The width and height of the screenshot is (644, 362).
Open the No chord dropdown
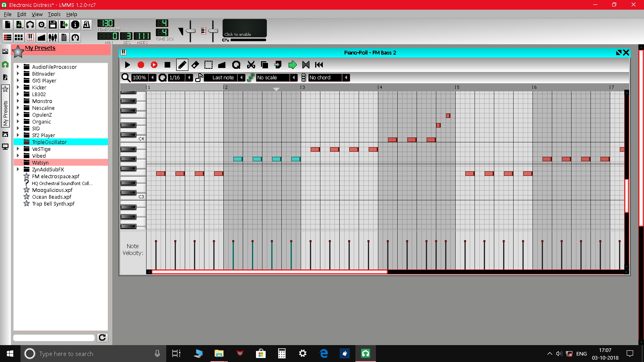point(326,77)
